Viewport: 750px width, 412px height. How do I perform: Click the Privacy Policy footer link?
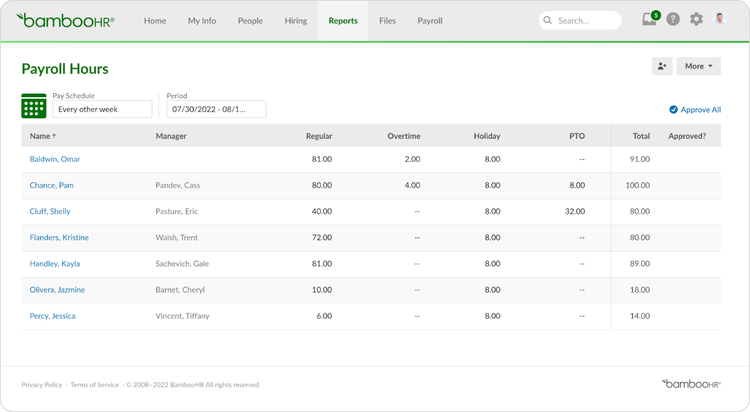42,385
